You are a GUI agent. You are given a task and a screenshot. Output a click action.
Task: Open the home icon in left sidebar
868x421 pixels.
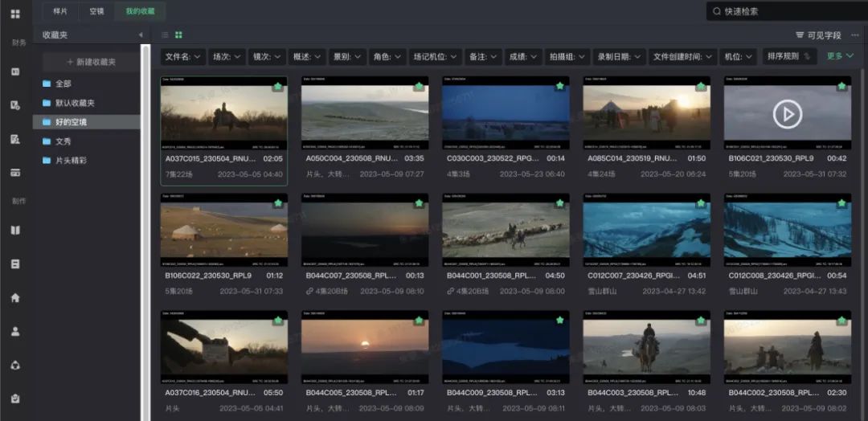click(15, 297)
